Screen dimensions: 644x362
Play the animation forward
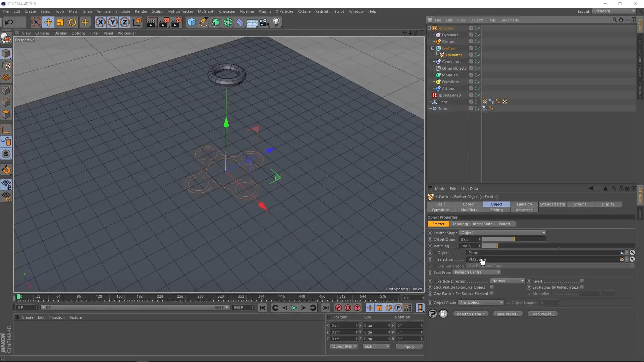click(x=294, y=308)
